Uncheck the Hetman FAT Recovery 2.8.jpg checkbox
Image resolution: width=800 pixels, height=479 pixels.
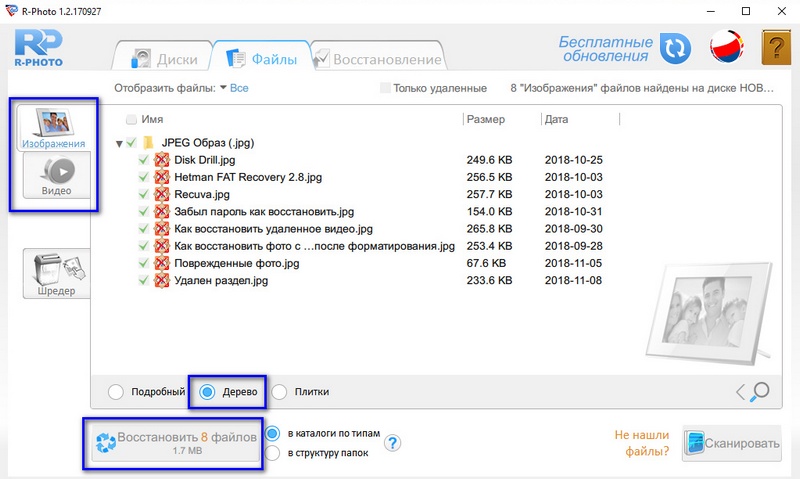click(x=143, y=177)
